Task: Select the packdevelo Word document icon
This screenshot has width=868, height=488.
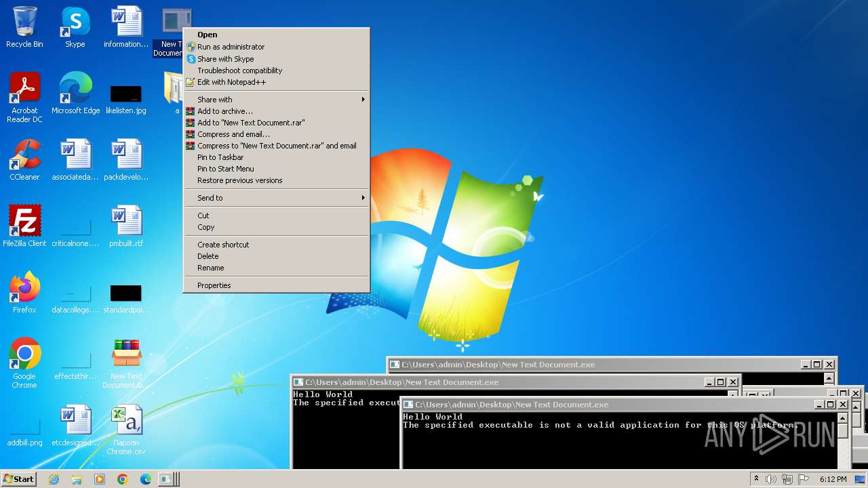Action: click(x=126, y=160)
